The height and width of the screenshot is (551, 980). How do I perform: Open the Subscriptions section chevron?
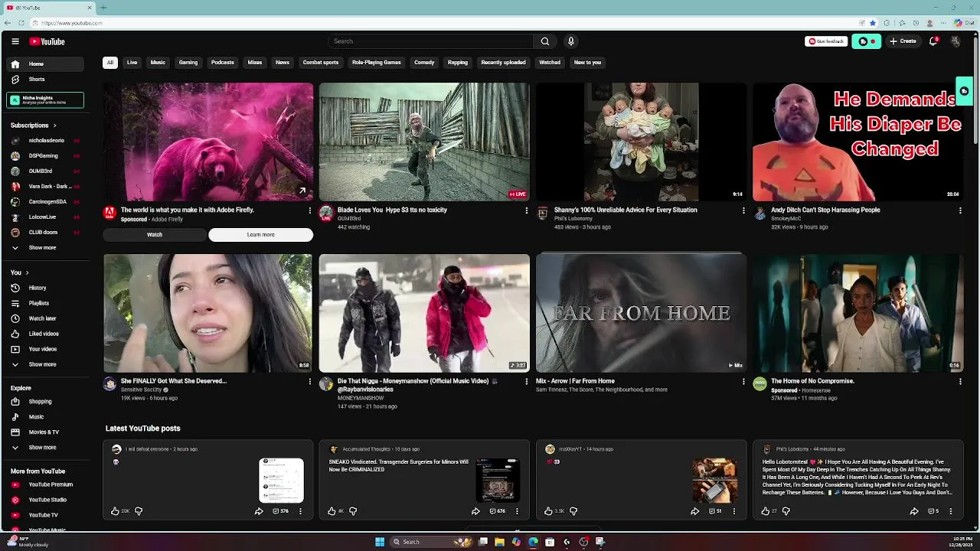(54, 125)
